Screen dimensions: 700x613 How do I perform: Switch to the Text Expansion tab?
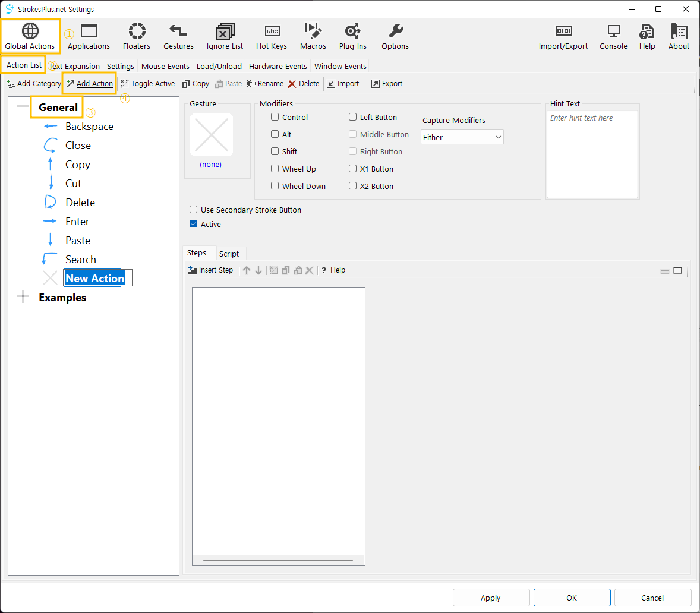[74, 66]
